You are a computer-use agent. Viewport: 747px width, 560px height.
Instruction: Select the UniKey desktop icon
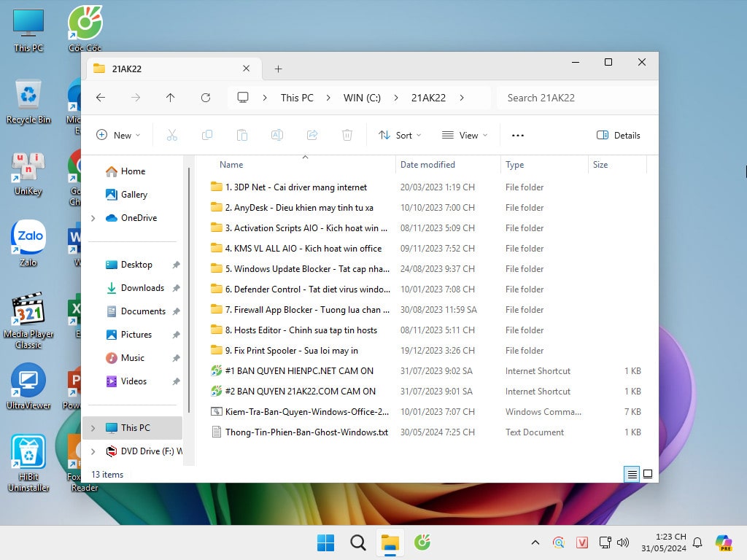tap(28, 174)
